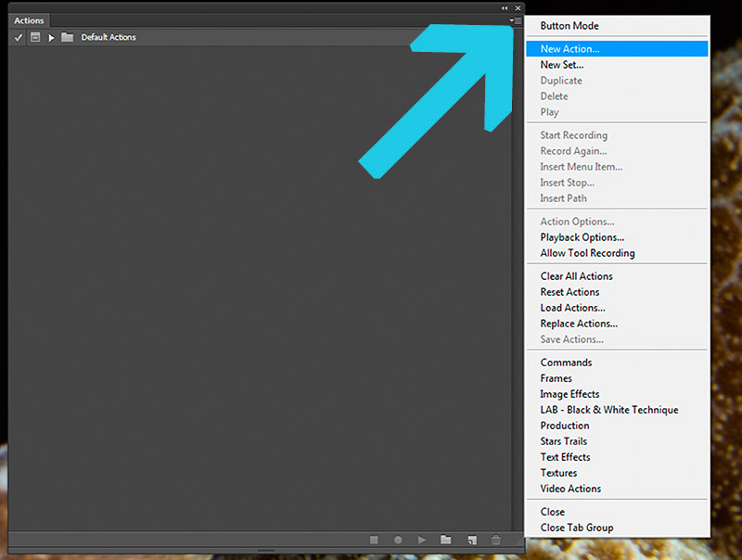742x560 pixels.
Task: Select the Default Actions set row
Action: (232, 37)
